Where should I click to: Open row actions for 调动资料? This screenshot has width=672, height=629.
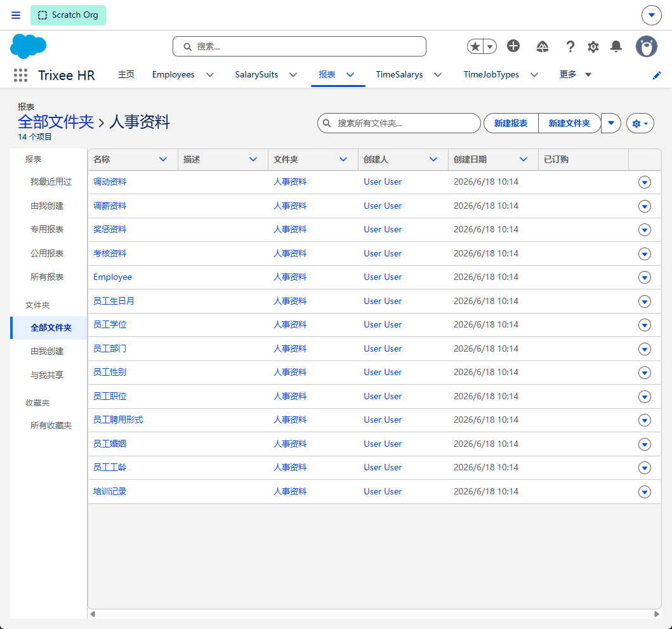click(x=644, y=182)
